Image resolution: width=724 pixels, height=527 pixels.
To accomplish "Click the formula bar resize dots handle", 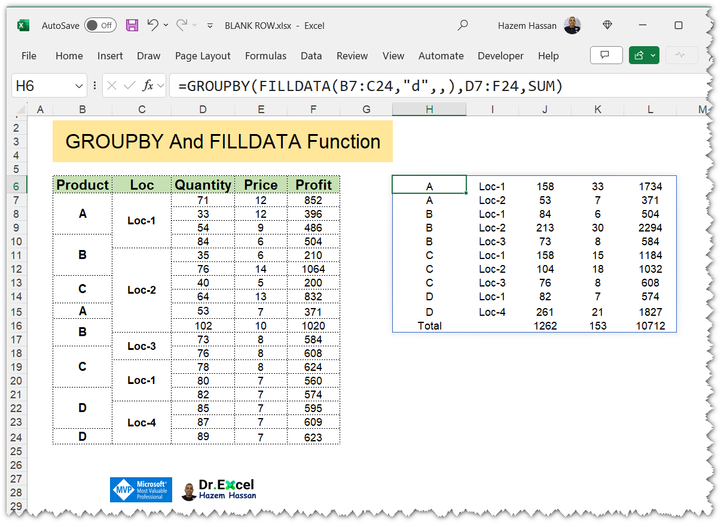I will click(x=94, y=86).
